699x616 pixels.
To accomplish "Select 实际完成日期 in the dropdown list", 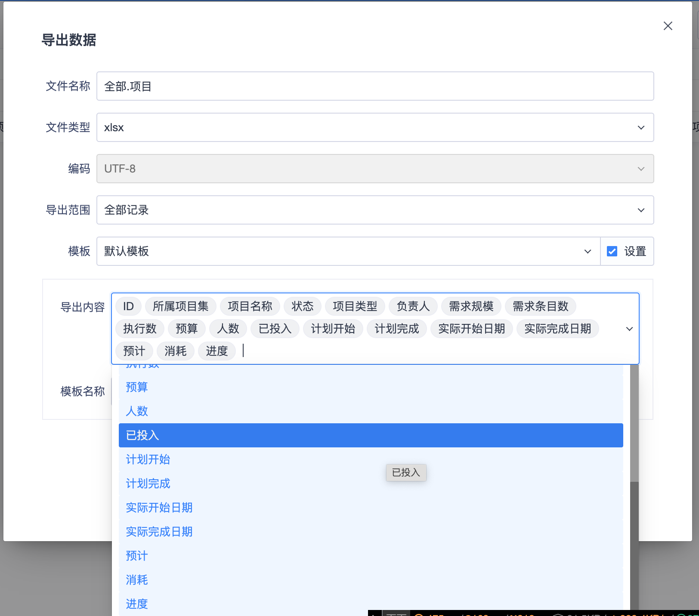I will point(371,532).
